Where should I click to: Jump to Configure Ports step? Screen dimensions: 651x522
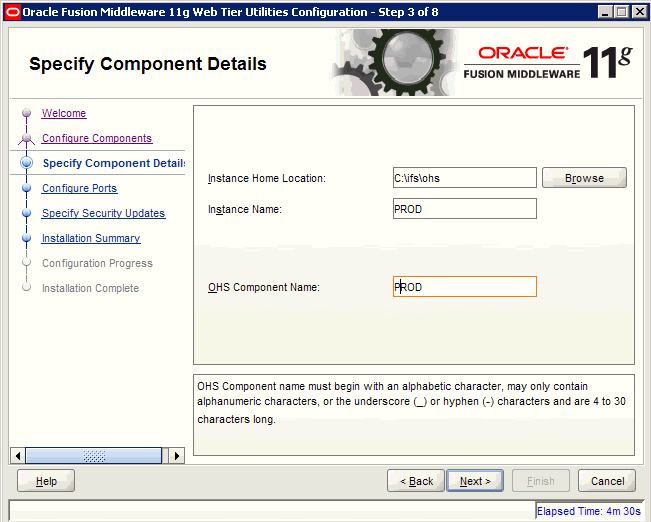(x=79, y=188)
